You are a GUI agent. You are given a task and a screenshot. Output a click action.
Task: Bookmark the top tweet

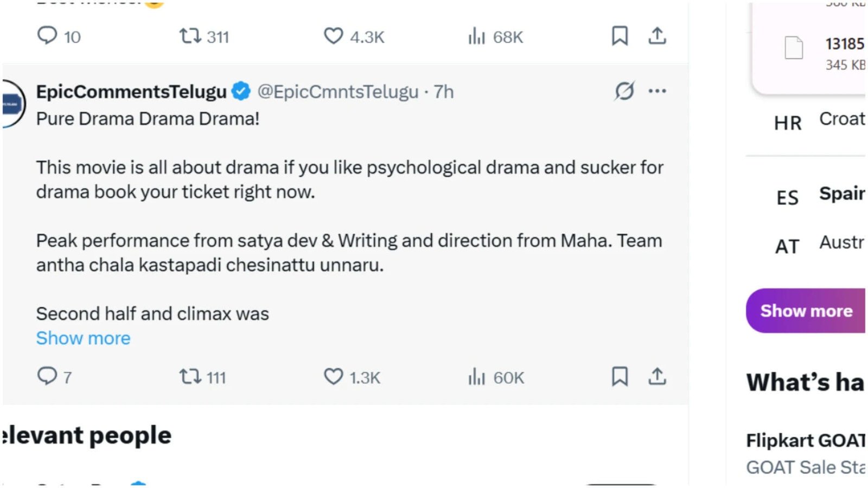(x=620, y=36)
